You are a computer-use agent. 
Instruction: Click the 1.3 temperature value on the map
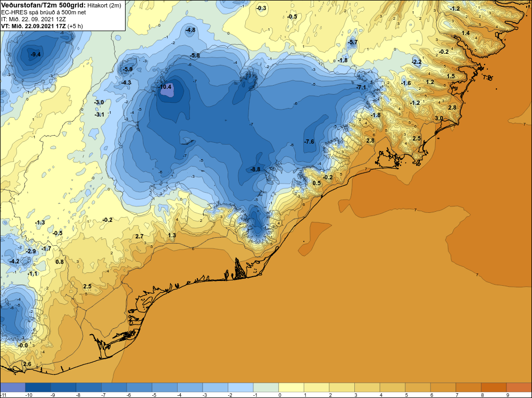pos(172,235)
